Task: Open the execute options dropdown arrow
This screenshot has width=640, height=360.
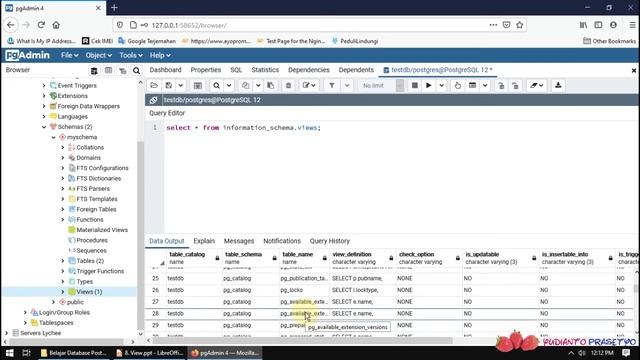Action: 441,85
